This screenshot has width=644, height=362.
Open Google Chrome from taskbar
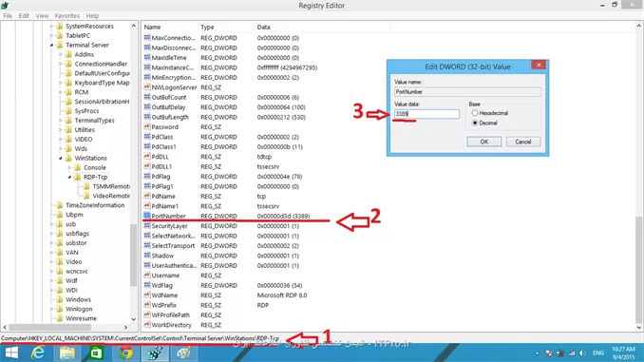coord(125,352)
